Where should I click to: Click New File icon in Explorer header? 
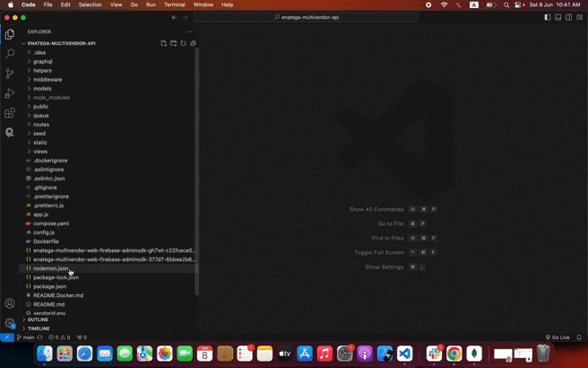tap(164, 43)
